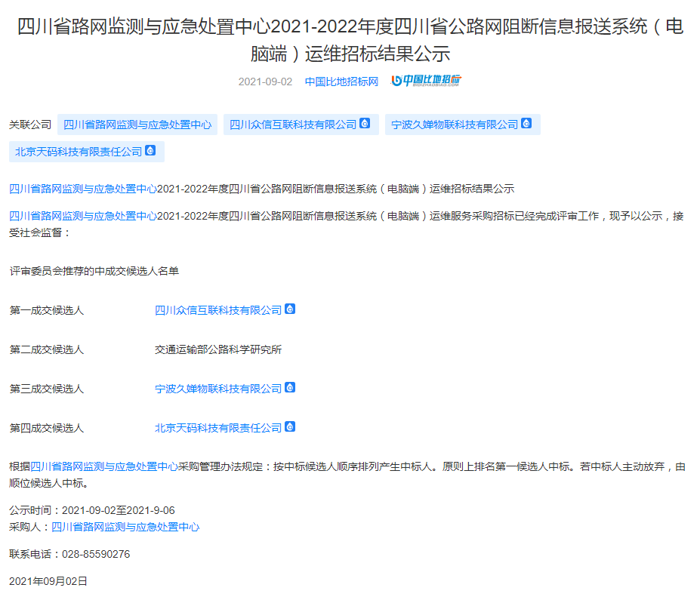Screen dimensions: 700x600
Task: Open fourth candidate link 北京天码科技有限责任公司
Action: (x=218, y=428)
